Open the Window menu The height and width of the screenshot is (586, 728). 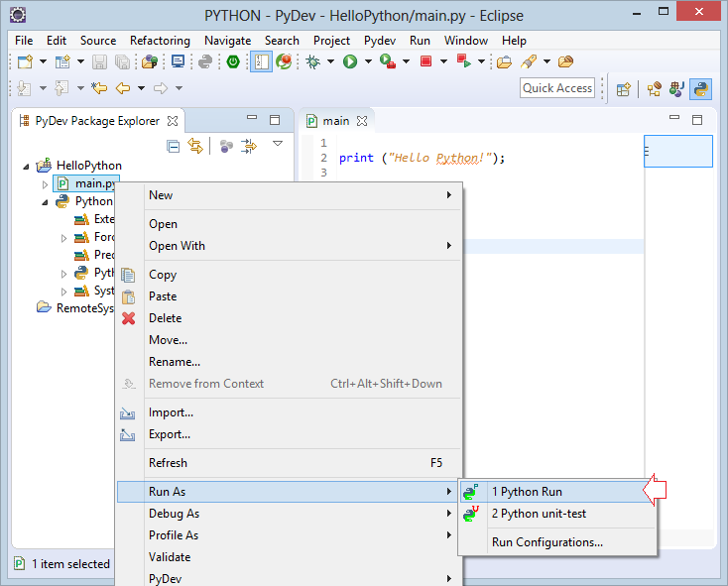(466, 41)
